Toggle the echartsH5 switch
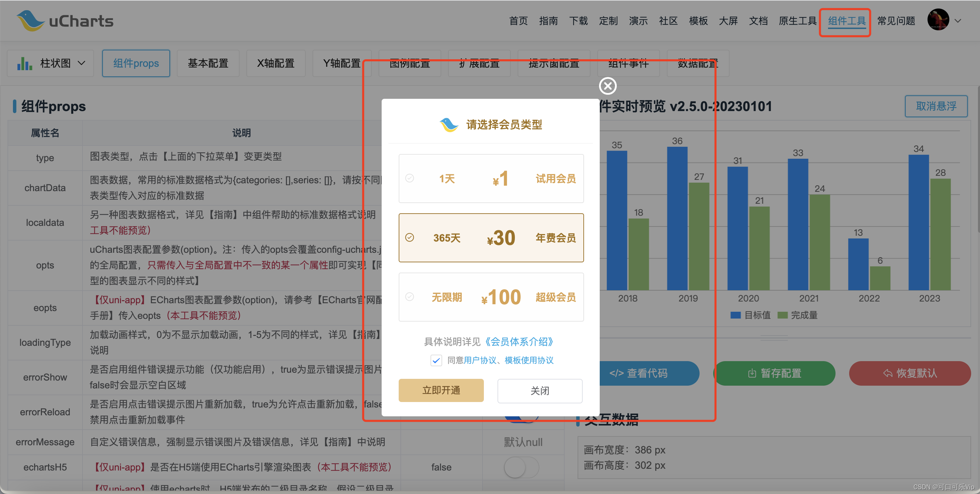 521,467
